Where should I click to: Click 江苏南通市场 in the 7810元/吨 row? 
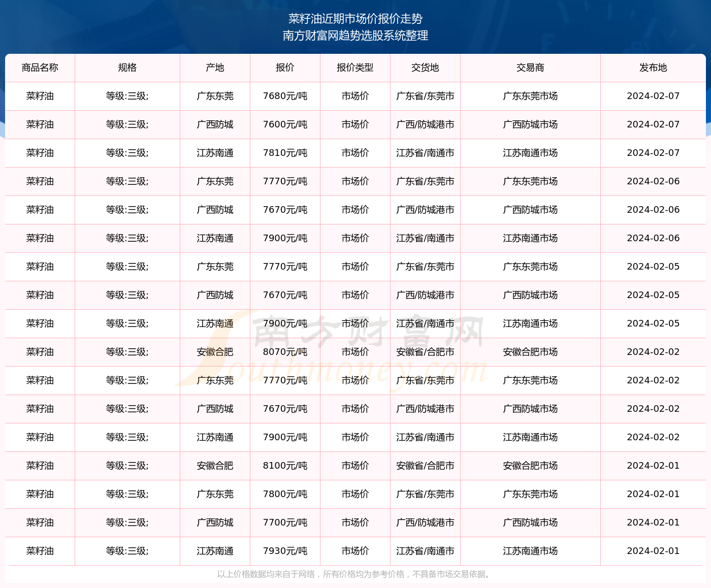[531, 153]
